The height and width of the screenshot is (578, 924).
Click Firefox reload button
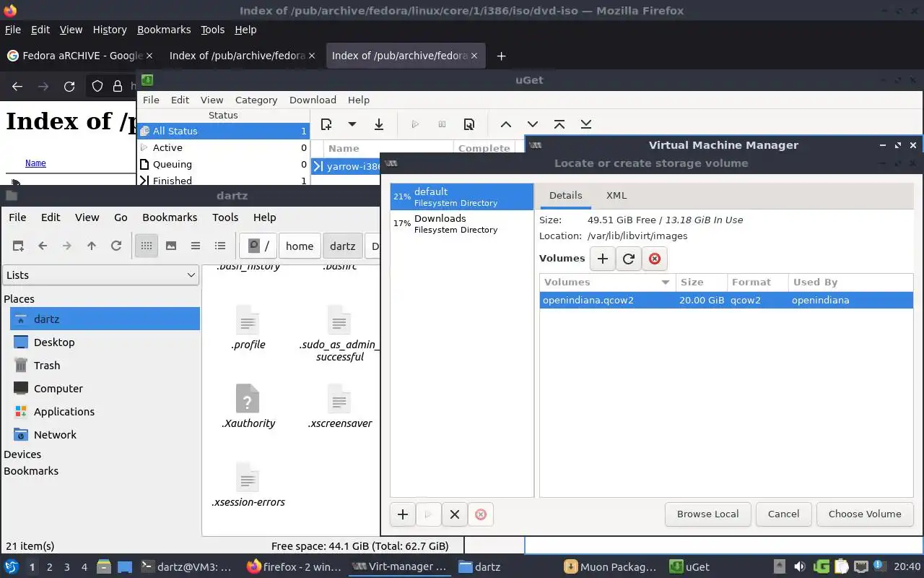[69, 87]
